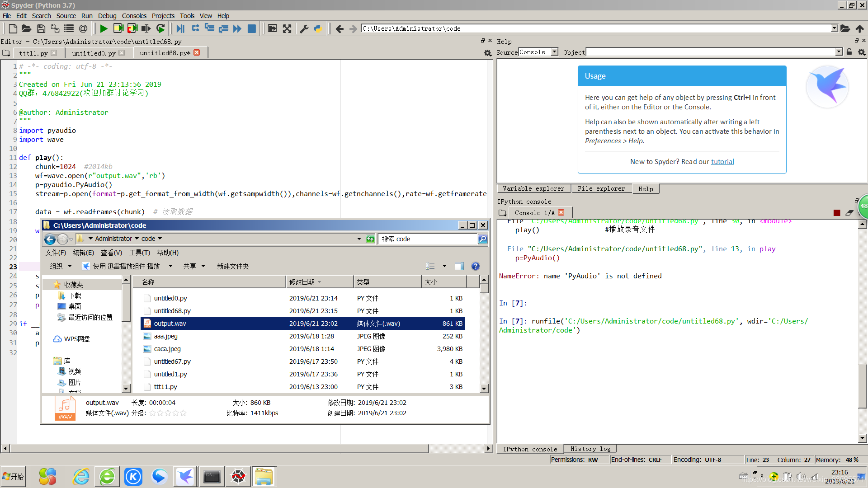Stop debugging with blue square
The image size is (868, 488).
252,28
